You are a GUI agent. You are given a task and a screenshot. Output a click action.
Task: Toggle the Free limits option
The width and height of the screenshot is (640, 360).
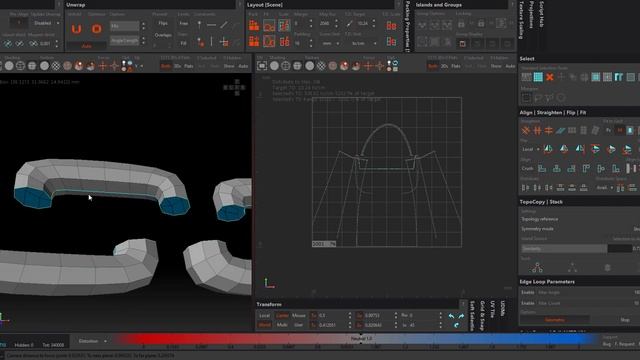[184, 23]
